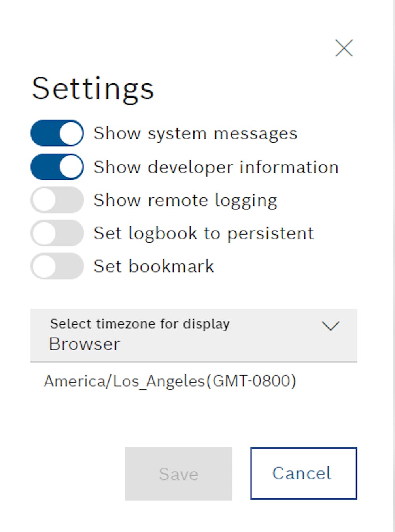The image size is (395, 532).
Task: Click the 'Set bookmark' label text
Action: pos(153,267)
